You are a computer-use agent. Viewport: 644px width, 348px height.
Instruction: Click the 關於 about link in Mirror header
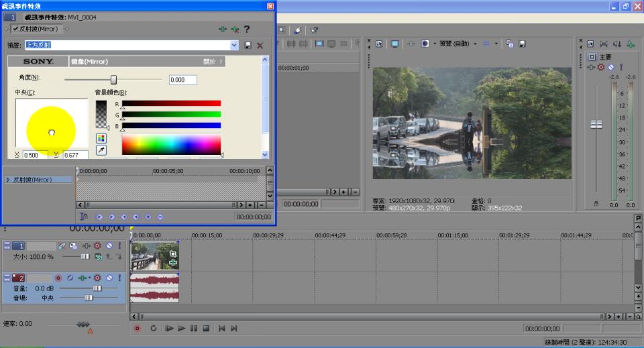pos(210,62)
